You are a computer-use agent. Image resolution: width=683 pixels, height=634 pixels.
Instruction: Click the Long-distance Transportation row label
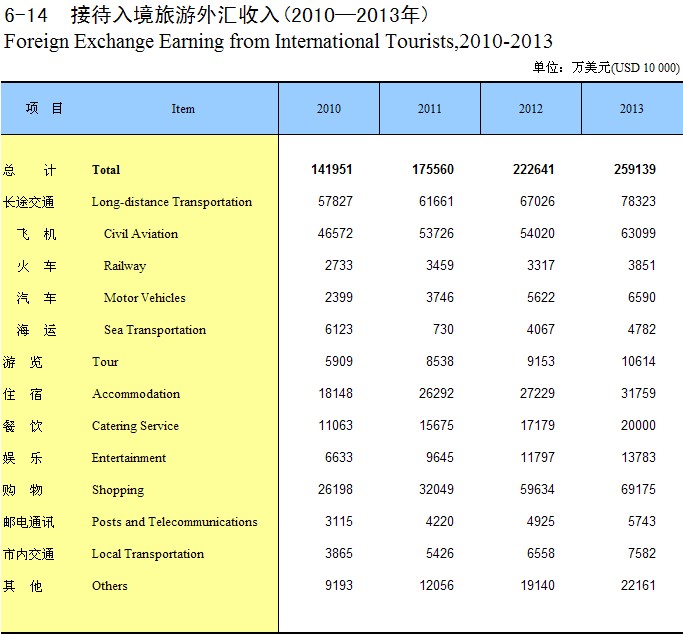pyautogui.click(x=172, y=202)
